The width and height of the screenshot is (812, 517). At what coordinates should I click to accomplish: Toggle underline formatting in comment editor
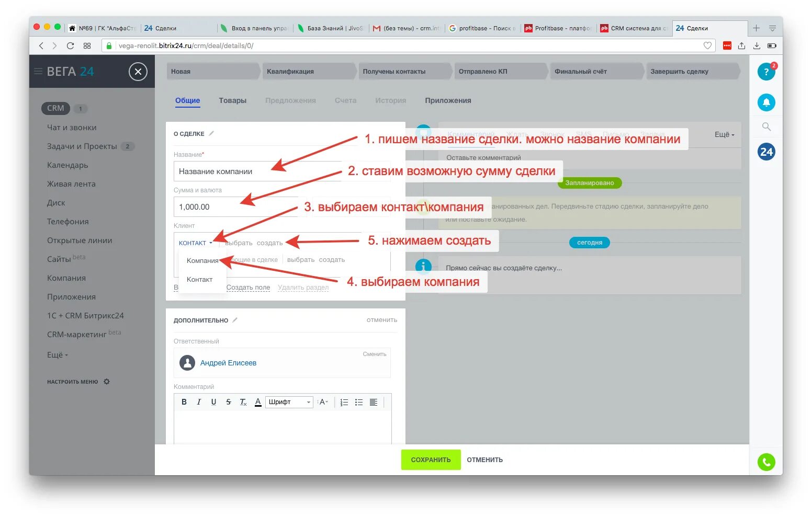[213, 402]
